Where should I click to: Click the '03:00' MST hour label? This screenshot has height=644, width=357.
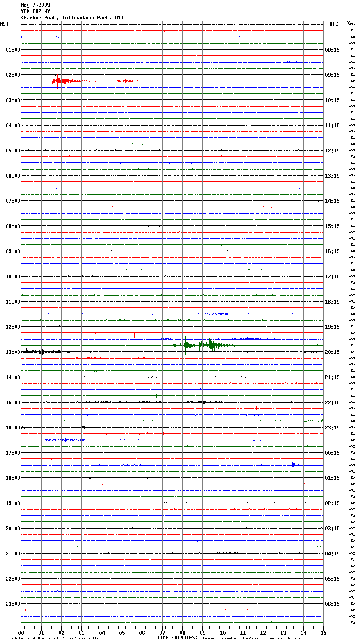click(13, 100)
